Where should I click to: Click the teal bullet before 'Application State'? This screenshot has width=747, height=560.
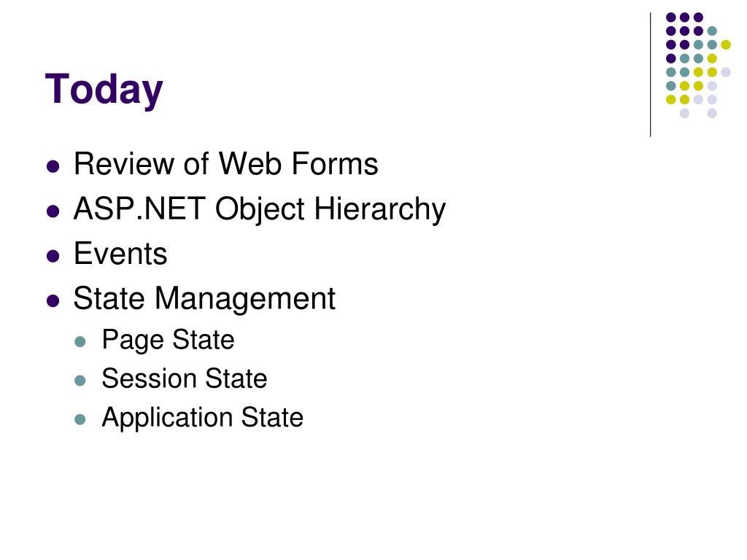[80, 419]
